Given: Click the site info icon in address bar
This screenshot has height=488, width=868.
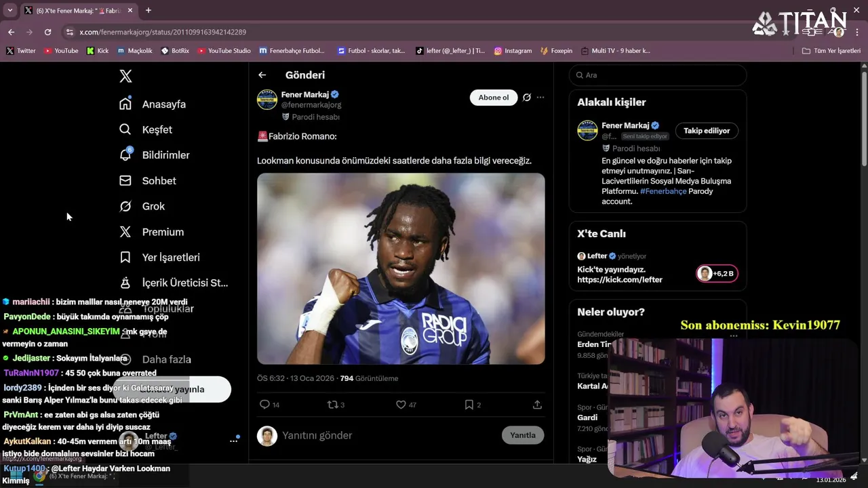Looking at the screenshot, I should tap(69, 32).
